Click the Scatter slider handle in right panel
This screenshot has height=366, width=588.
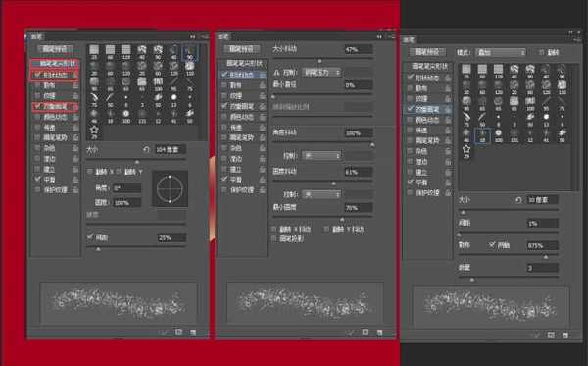(546, 257)
